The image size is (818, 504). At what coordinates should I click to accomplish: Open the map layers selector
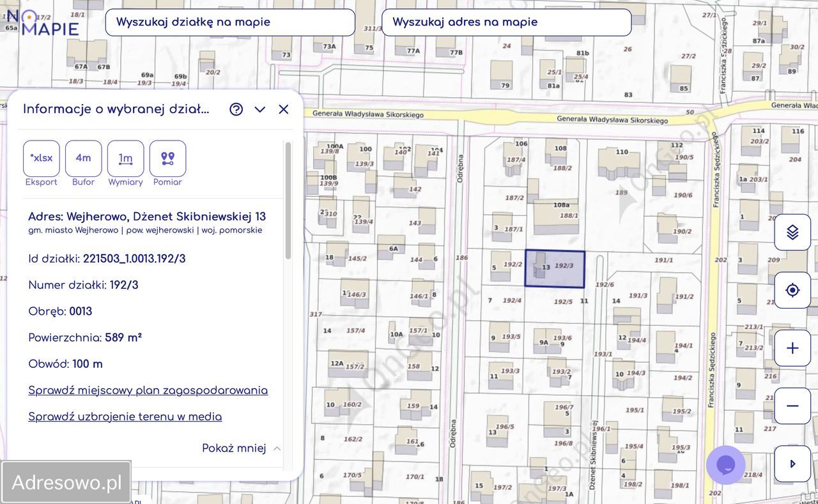tap(792, 233)
